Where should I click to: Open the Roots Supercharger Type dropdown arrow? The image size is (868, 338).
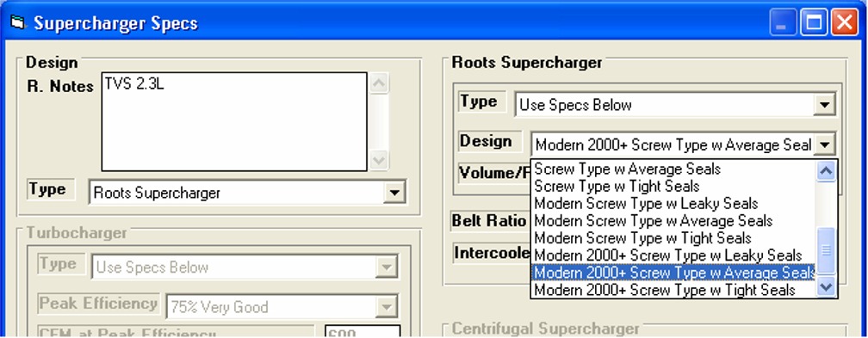pyautogui.click(x=825, y=105)
